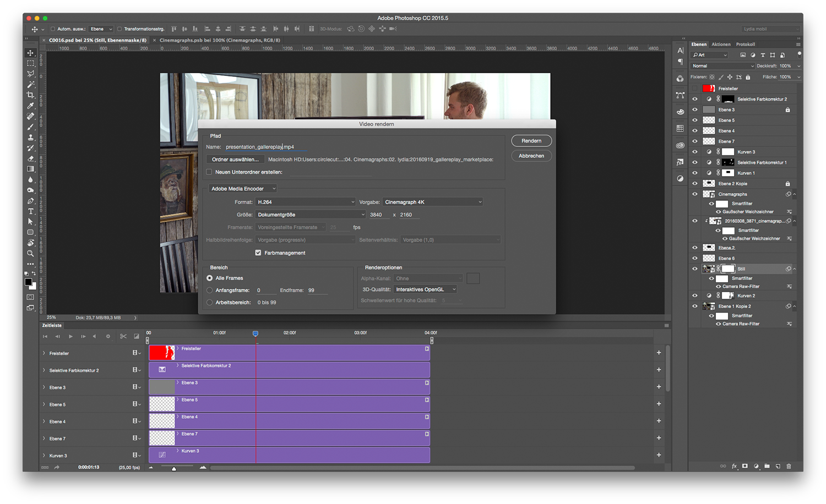Select the Magic Wand tool
Viewport: 826px width, 504px height.
point(30,85)
